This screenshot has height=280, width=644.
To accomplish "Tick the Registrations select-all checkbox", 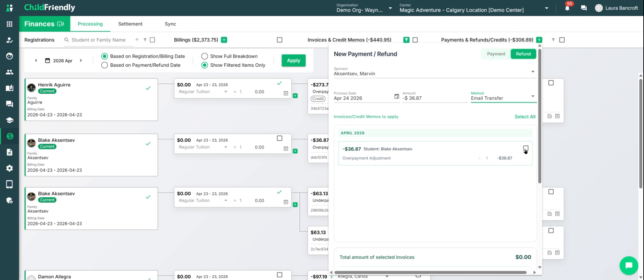I will [x=152, y=40].
